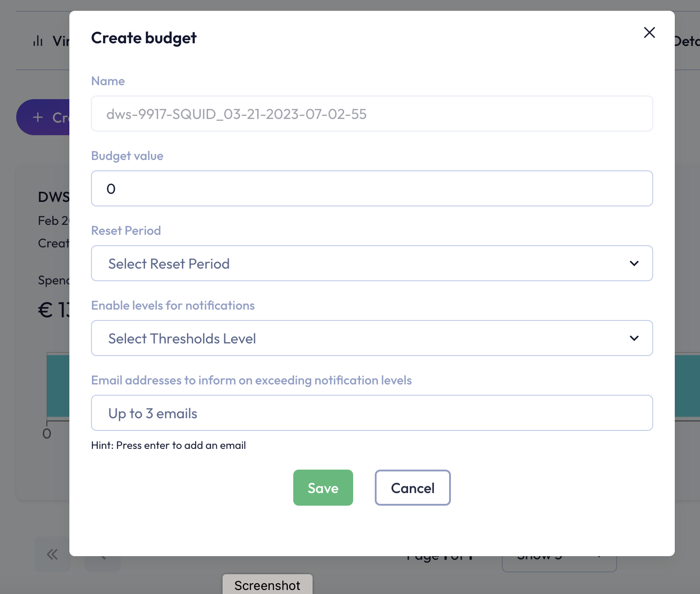Click the Reset Period chevron arrow
This screenshot has width=700, height=594.
click(x=634, y=263)
